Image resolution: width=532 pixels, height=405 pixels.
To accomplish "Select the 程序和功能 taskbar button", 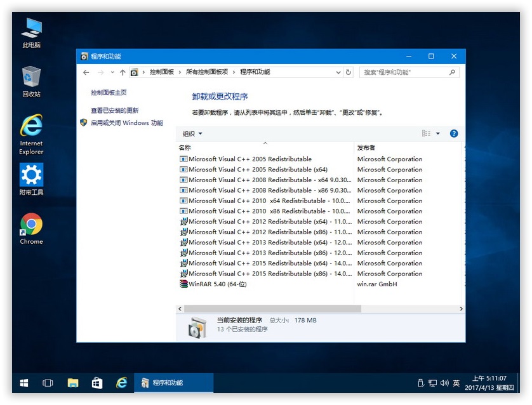I will [174, 383].
